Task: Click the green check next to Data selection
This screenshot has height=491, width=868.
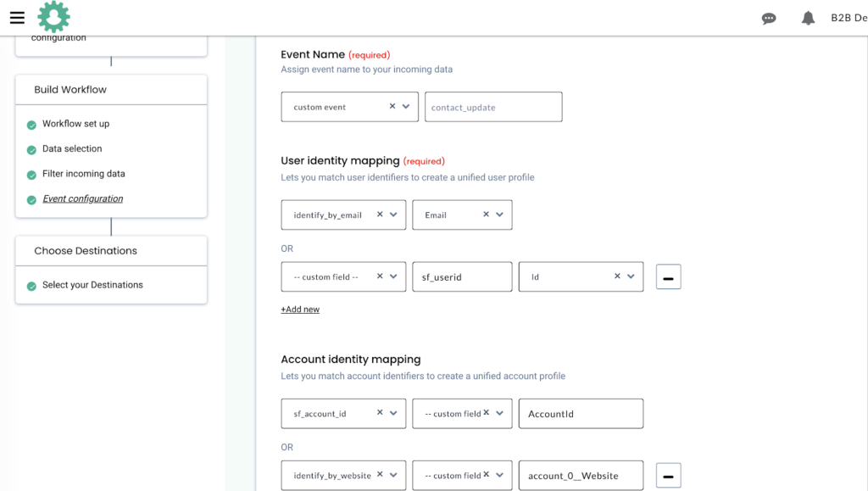Action: tap(31, 148)
